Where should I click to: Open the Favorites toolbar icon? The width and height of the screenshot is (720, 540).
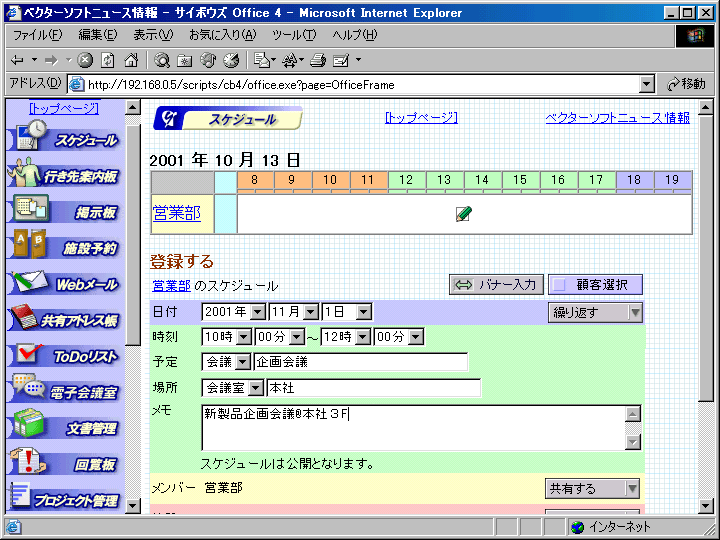[x=185, y=60]
